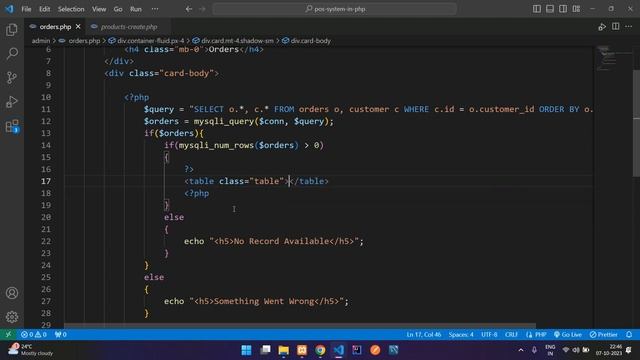
Task: Open the Source Control view
Action: 12,78
